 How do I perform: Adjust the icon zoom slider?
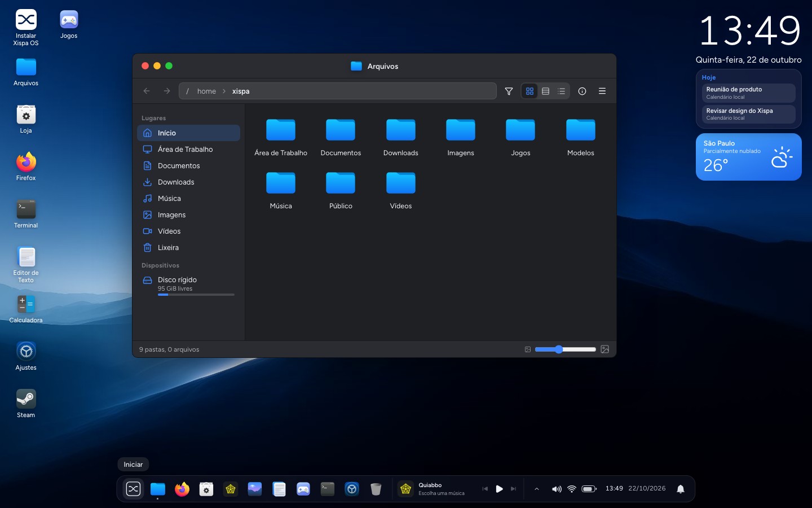tap(565, 349)
